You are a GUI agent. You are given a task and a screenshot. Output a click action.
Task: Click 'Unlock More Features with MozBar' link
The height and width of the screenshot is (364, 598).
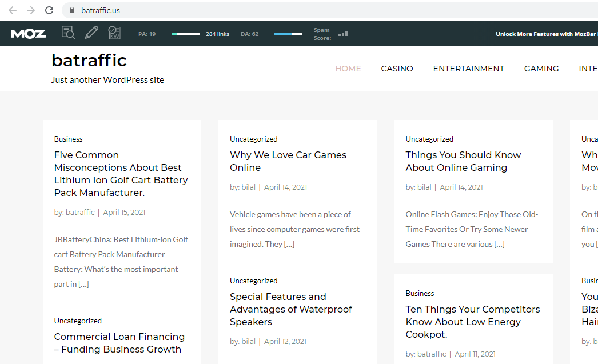click(544, 34)
